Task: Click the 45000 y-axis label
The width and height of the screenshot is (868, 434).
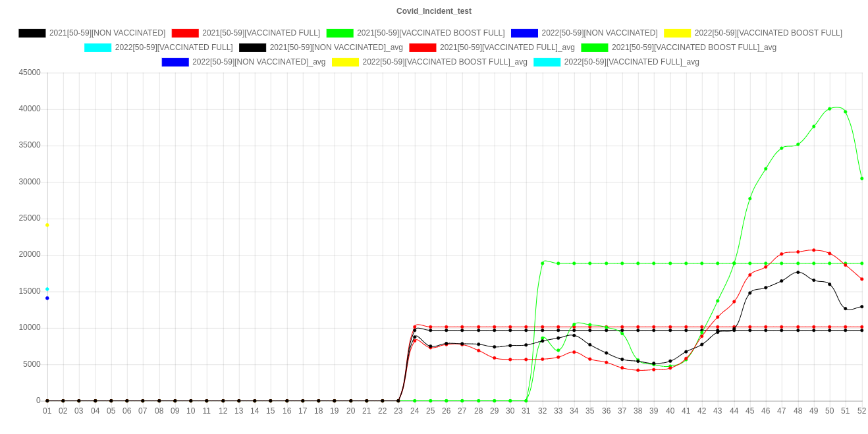Action: tap(30, 72)
